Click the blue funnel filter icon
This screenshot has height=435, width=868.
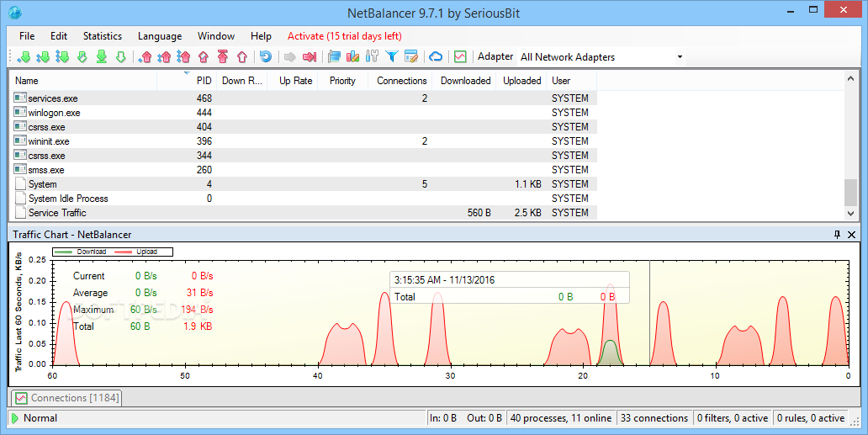click(x=392, y=56)
